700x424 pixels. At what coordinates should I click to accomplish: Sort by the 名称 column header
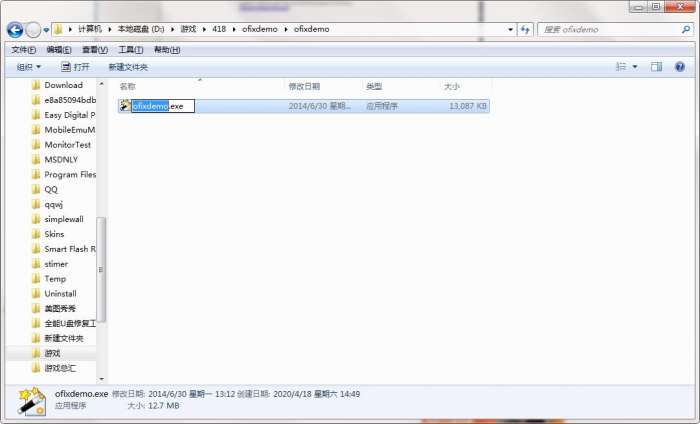click(x=128, y=87)
